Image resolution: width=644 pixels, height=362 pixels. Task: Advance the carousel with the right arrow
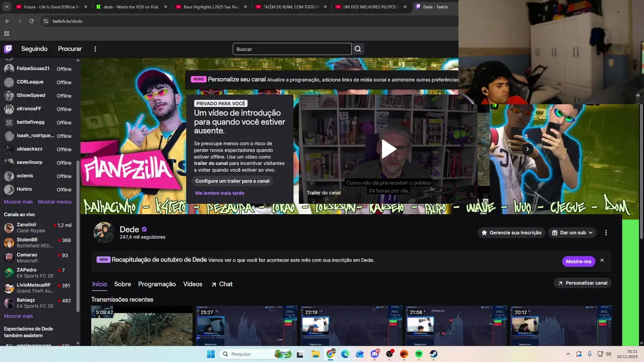point(527,149)
